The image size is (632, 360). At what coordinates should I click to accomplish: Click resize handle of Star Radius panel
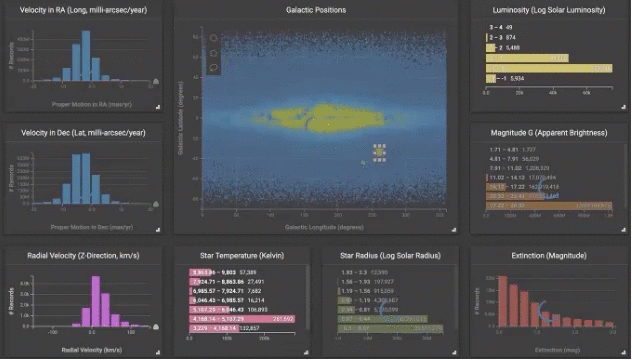coord(454,352)
